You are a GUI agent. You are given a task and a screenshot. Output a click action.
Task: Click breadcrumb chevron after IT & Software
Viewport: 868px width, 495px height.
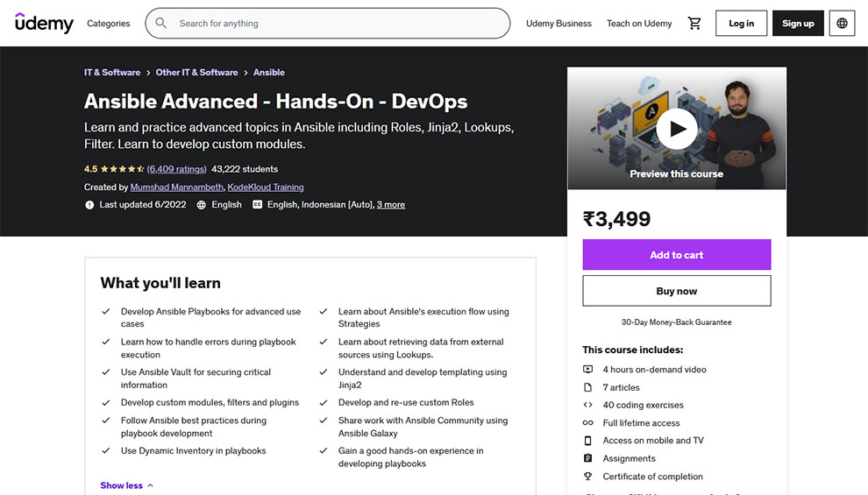point(148,73)
